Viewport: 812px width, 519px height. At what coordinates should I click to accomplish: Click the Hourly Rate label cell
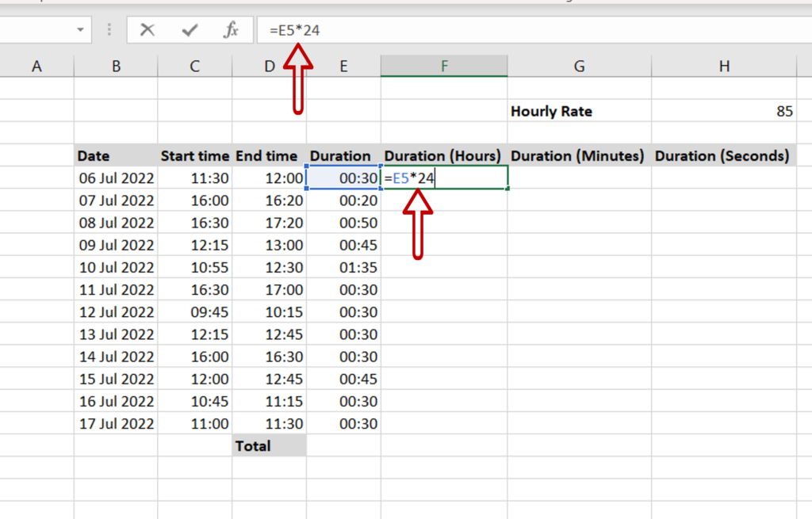click(580, 111)
